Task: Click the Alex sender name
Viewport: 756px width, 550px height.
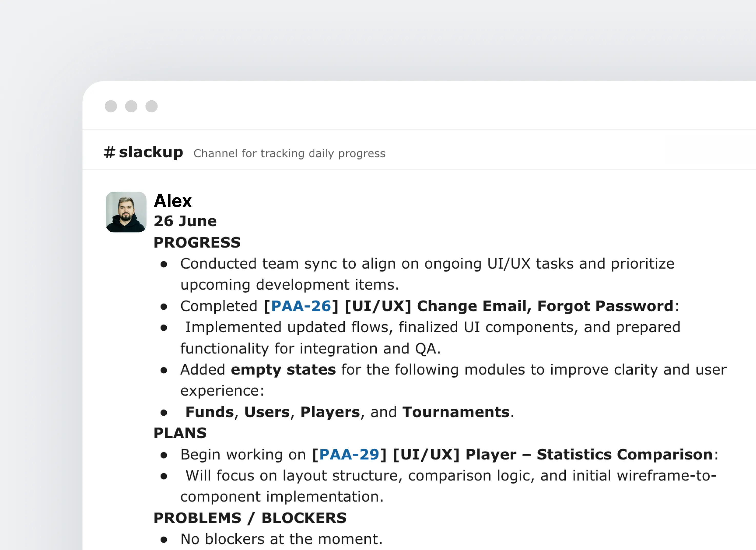Action: [x=173, y=201]
